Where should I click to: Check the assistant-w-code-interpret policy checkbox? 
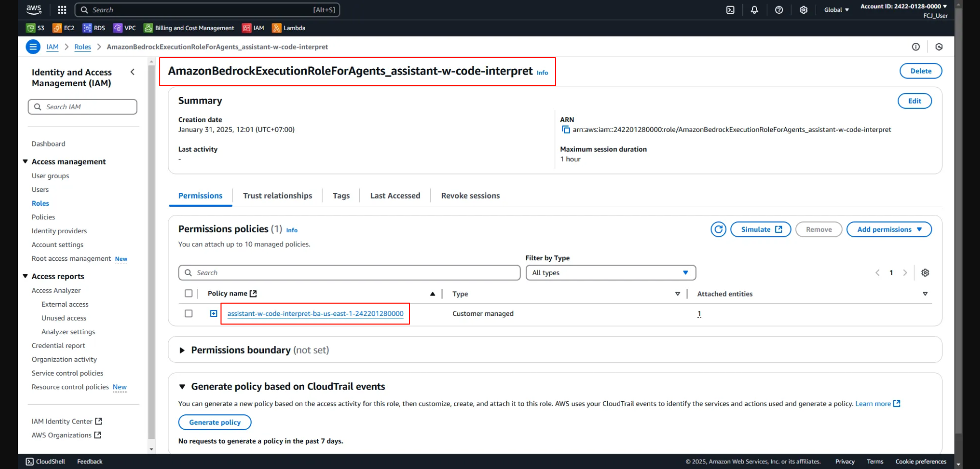point(188,313)
